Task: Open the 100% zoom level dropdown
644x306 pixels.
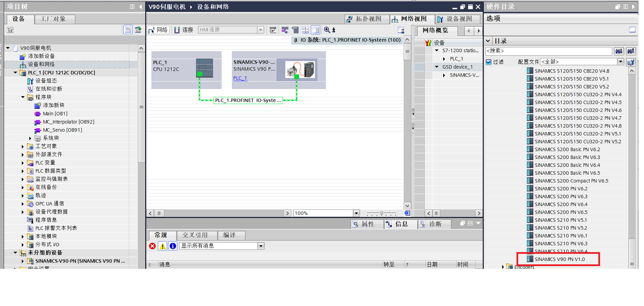Action: coord(356,213)
